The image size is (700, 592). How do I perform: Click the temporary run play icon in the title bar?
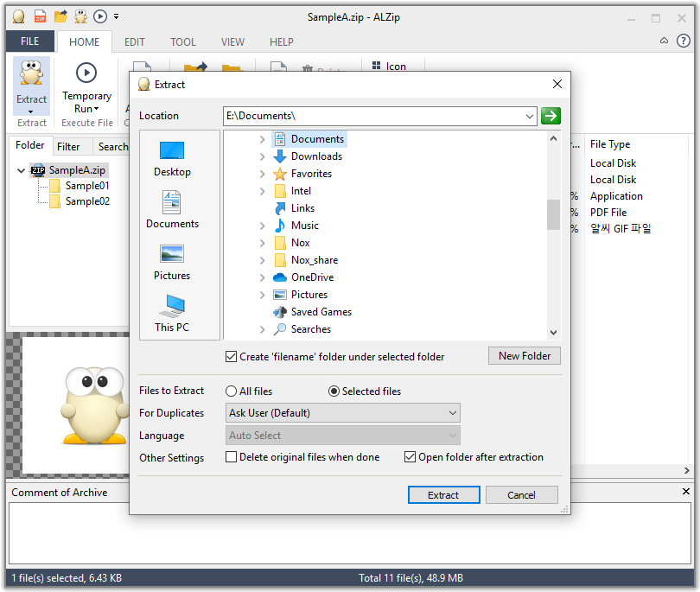click(100, 17)
